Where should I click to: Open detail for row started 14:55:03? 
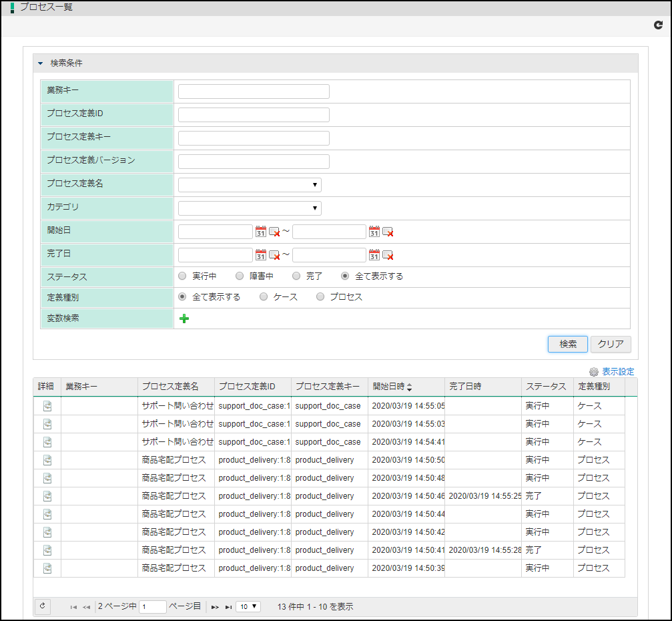point(47,424)
